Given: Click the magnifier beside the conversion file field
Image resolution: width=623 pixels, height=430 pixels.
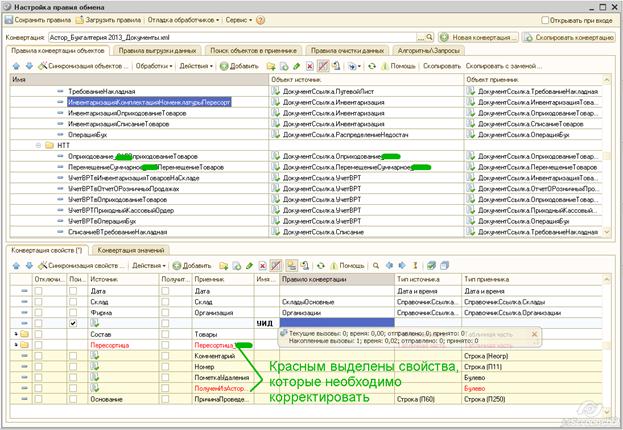Looking at the screenshot, I should click(429, 37).
